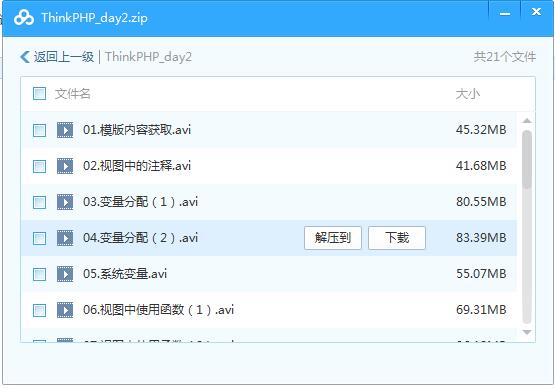555x388 pixels.
Task: Click the 共21个文件 file count label
Action: [505, 57]
